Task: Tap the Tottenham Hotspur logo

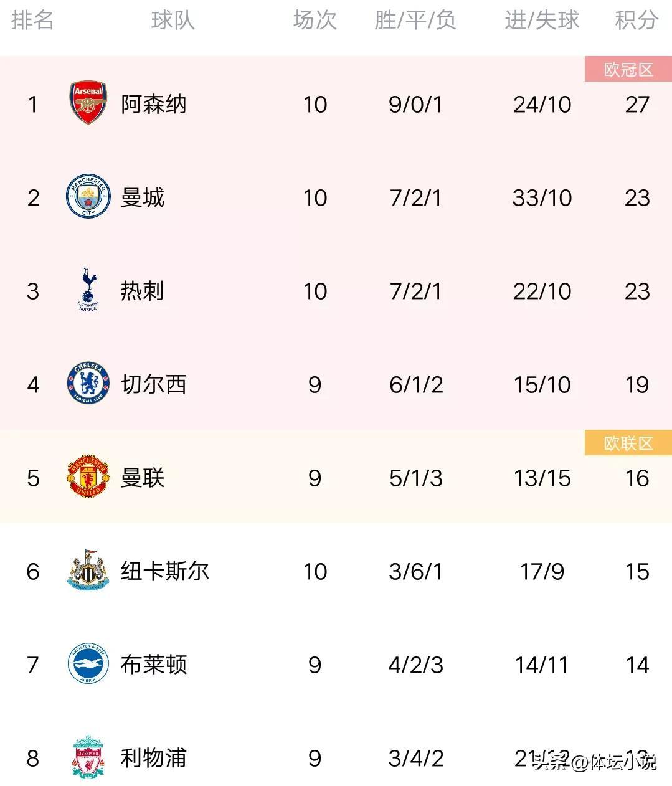Action: click(x=88, y=290)
